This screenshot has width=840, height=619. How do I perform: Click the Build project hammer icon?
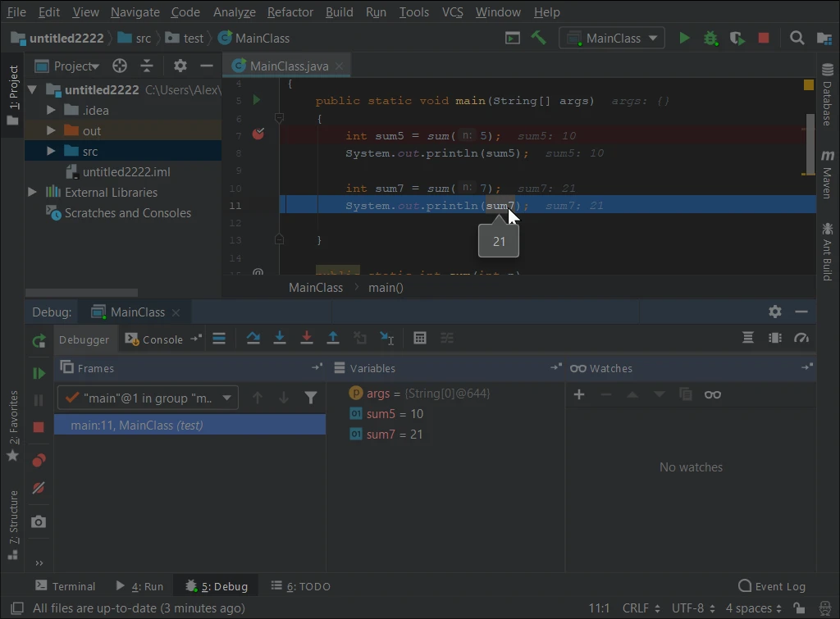click(538, 38)
